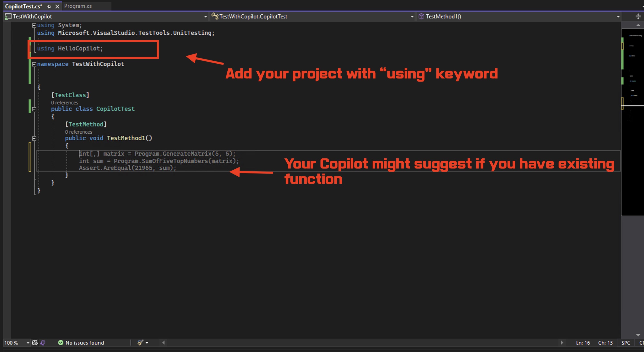Click the IntelliCode purple head icon

tap(43, 343)
